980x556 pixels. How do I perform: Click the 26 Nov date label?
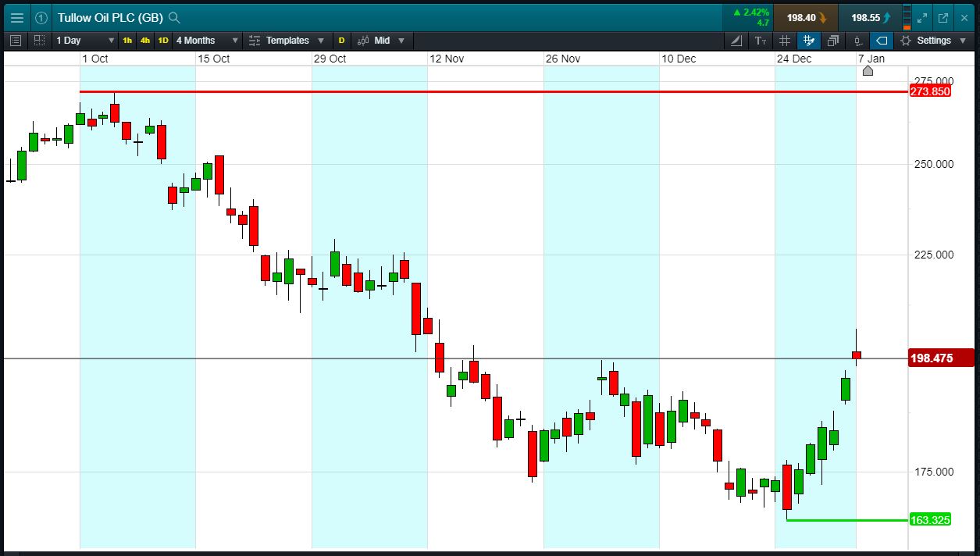[563, 59]
